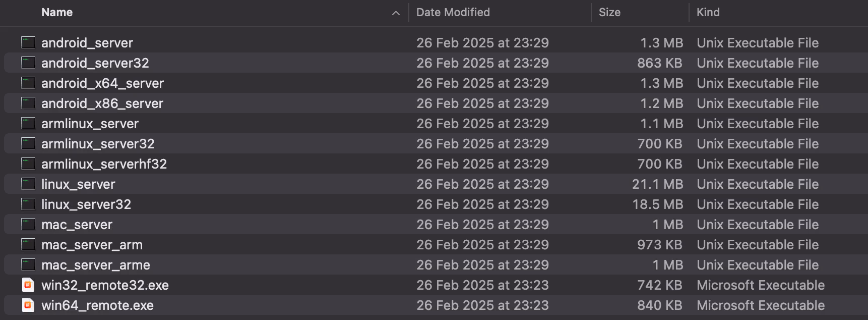868x320 pixels.
Task: Toggle sort order arrow in Name column
Action: (x=396, y=13)
